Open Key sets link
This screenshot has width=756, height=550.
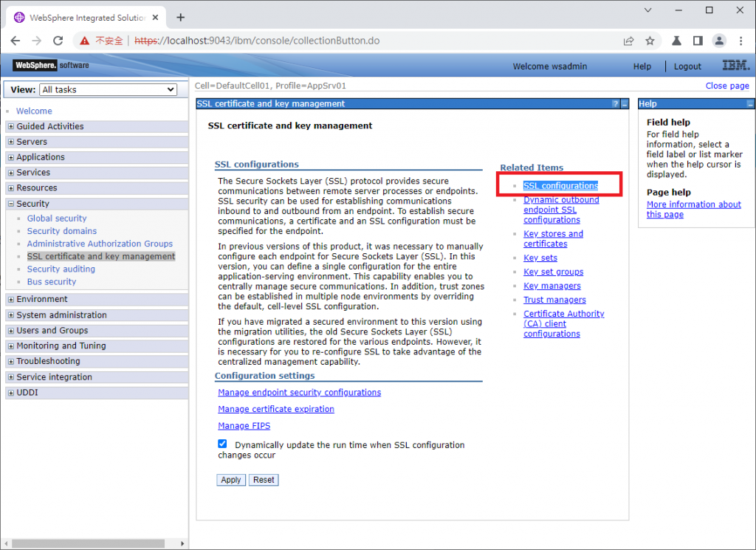540,258
